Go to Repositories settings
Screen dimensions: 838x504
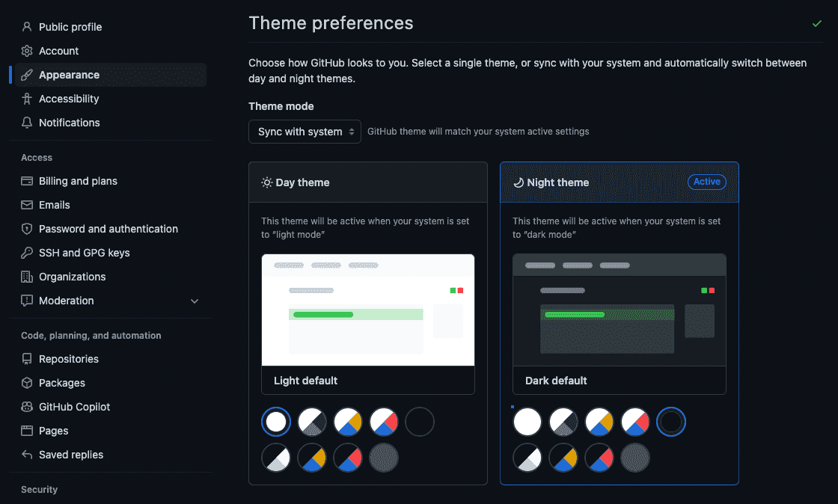point(69,359)
